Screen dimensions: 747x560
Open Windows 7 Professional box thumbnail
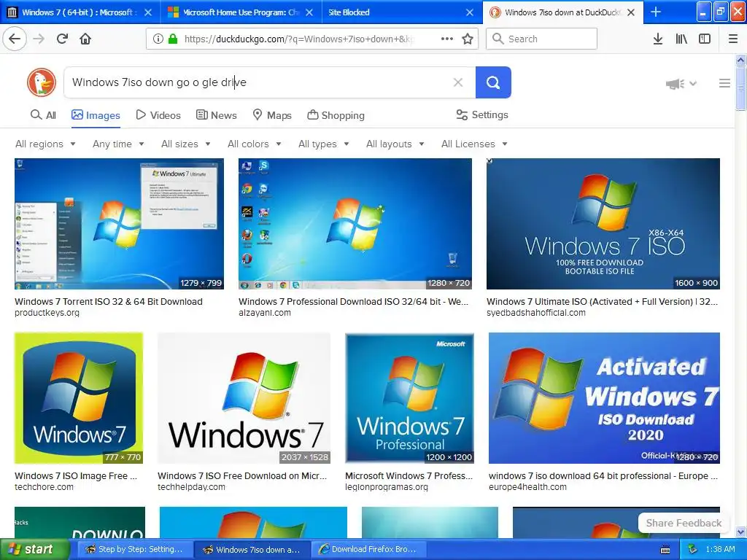(410, 398)
